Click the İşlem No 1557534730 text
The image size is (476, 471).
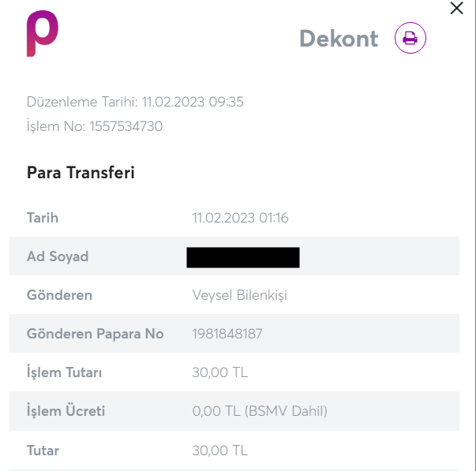[95, 126]
